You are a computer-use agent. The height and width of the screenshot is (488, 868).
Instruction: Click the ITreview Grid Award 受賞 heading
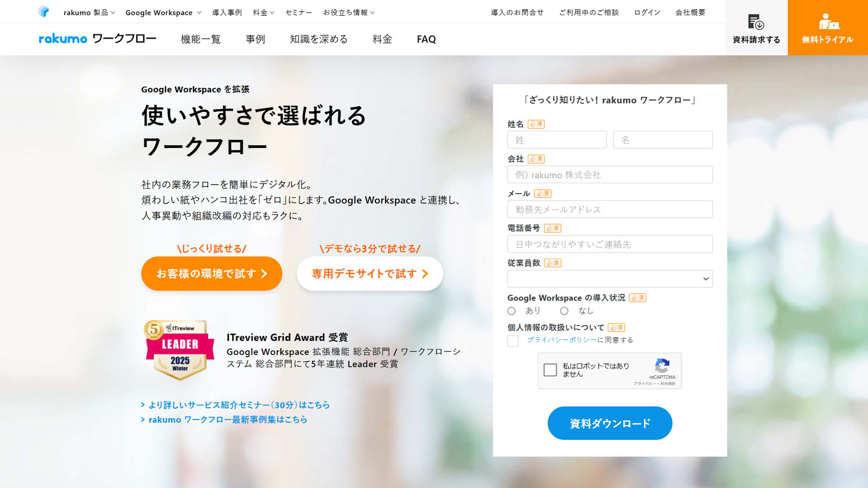tap(287, 337)
